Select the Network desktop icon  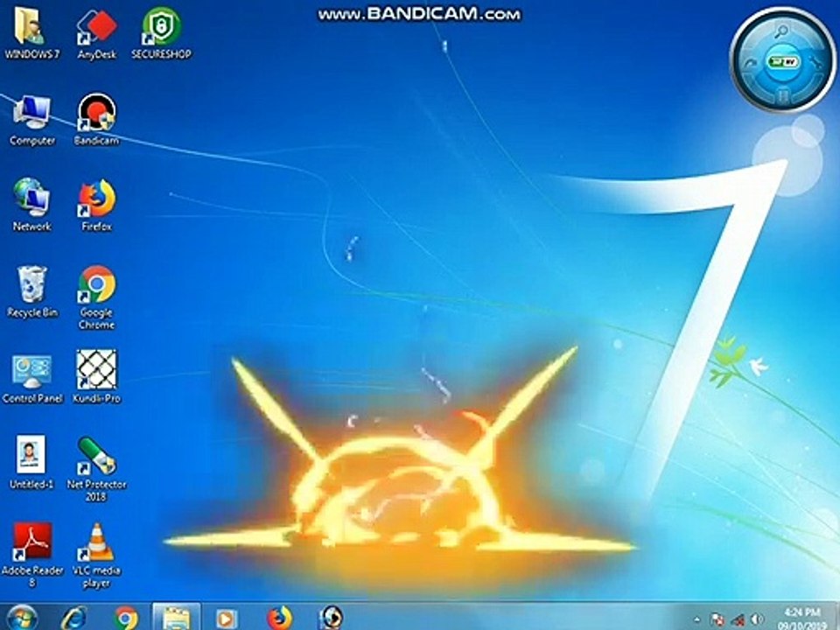tap(32, 206)
